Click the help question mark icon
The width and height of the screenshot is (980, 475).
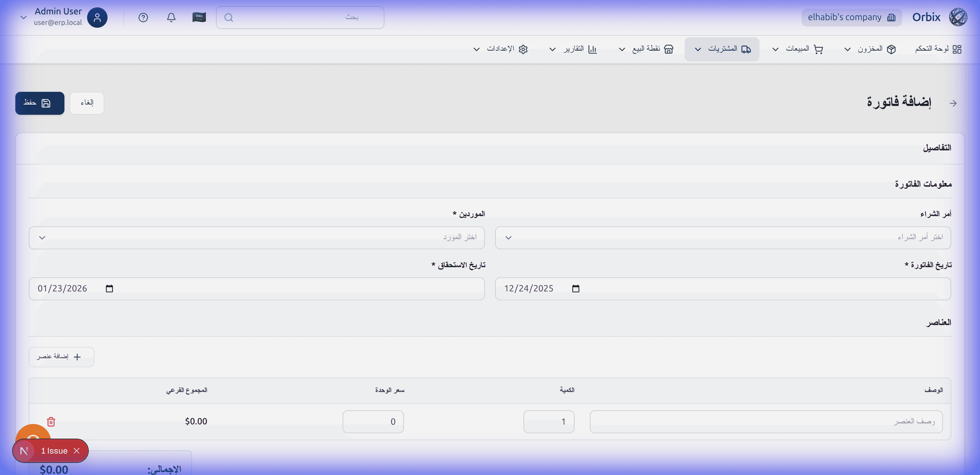(143, 18)
